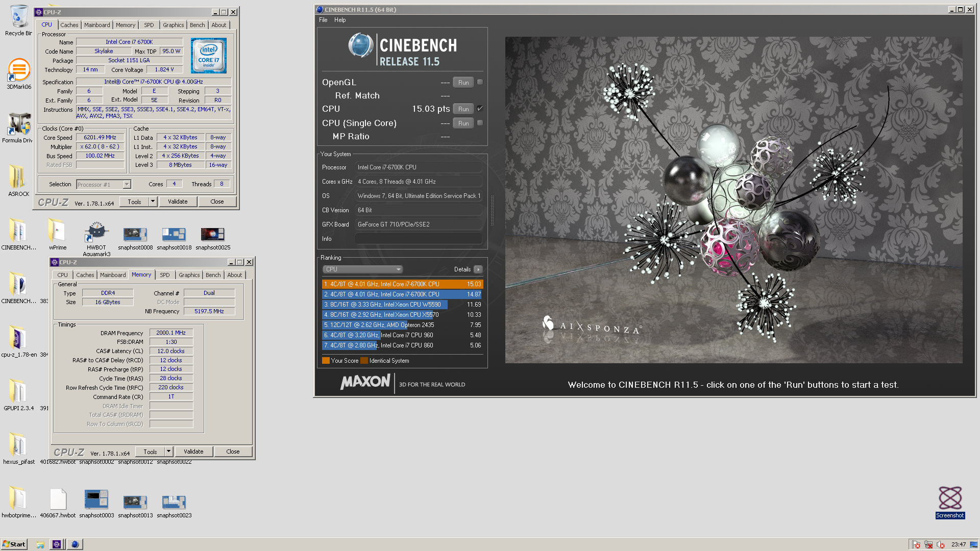Open the wPrime folder icon

[x=56, y=231]
